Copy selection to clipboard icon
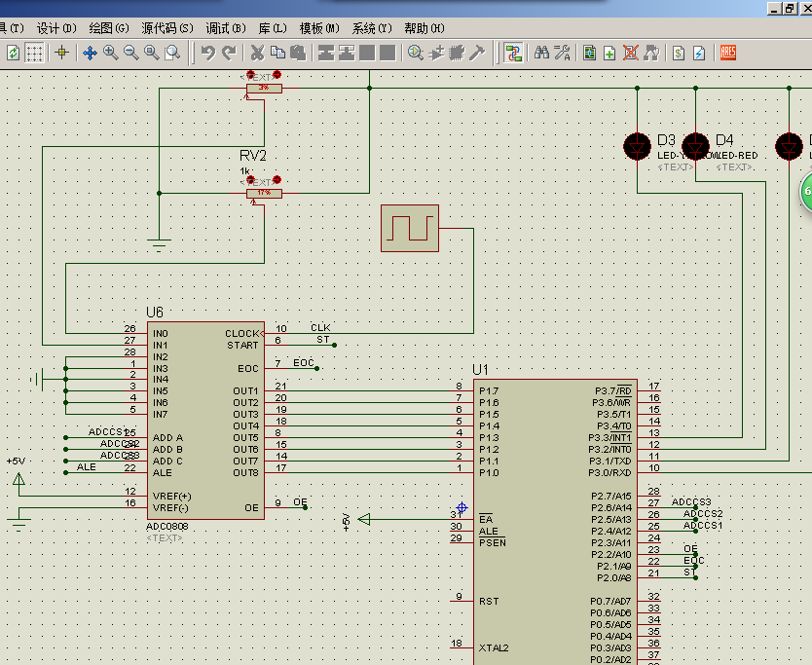The image size is (812, 665). point(277,53)
